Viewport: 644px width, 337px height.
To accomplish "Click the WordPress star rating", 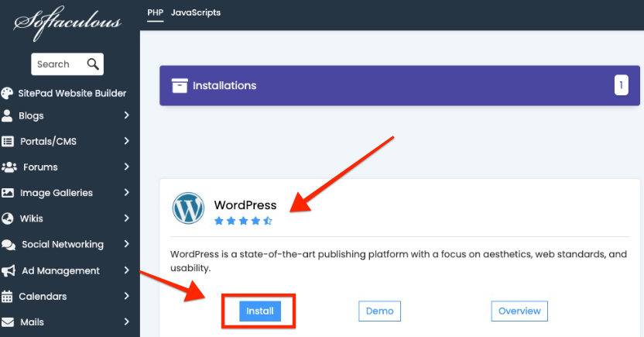I will coord(243,221).
